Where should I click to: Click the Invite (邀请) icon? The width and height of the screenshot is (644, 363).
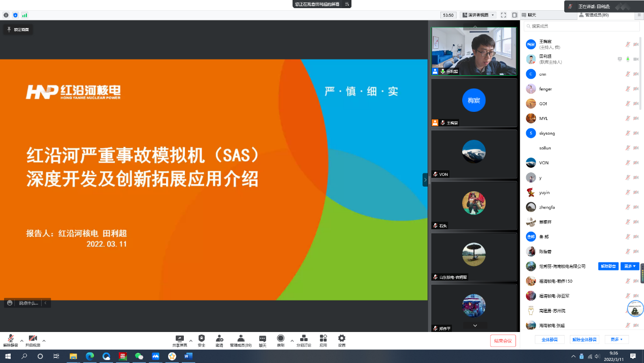point(219,340)
